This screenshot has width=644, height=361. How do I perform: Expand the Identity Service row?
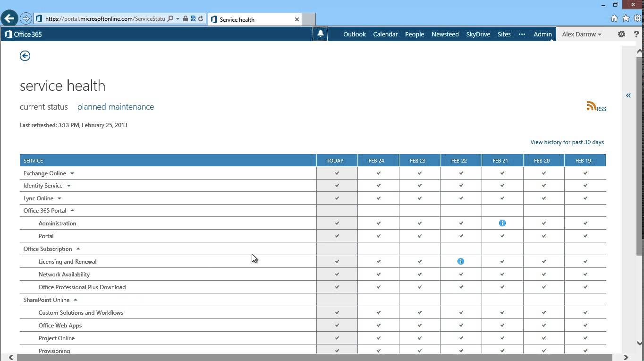coord(68,186)
